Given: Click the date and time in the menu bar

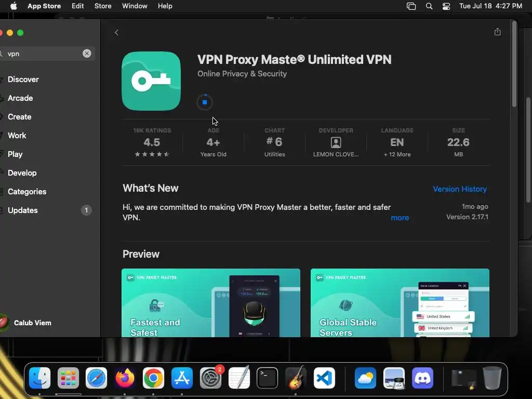Looking at the screenshot, I should (x=490, y=6).
